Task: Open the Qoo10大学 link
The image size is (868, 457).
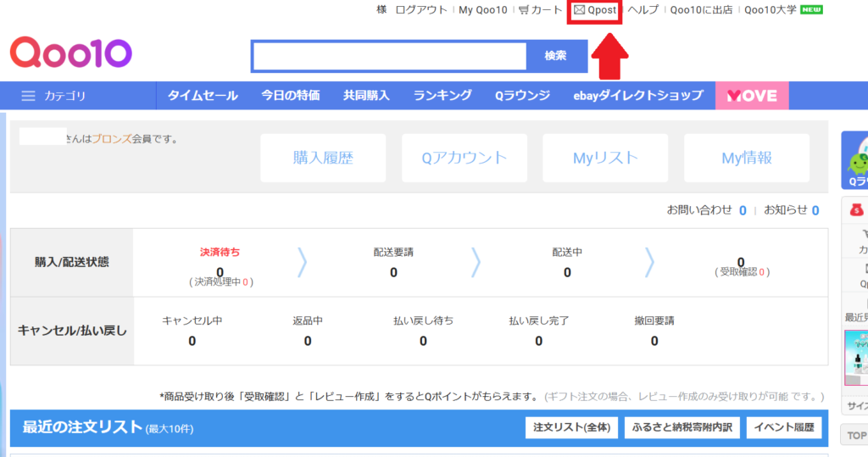Action: click(x=771, y=10)
